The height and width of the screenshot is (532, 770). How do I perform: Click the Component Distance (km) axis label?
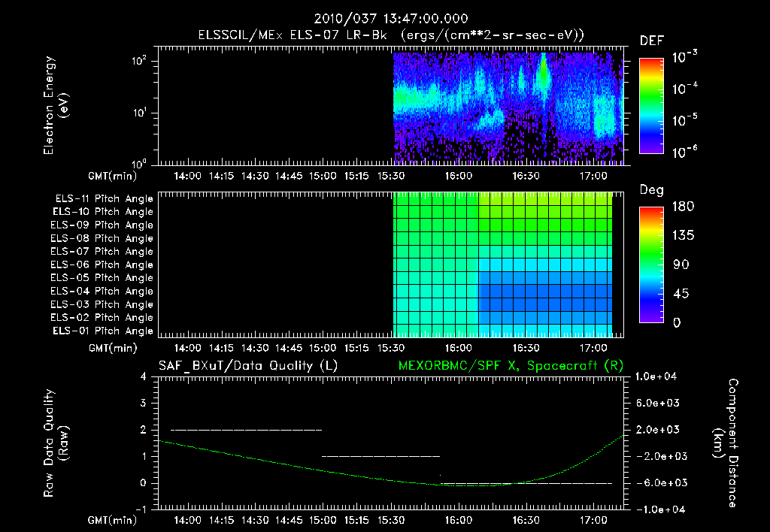pos(726,443)
